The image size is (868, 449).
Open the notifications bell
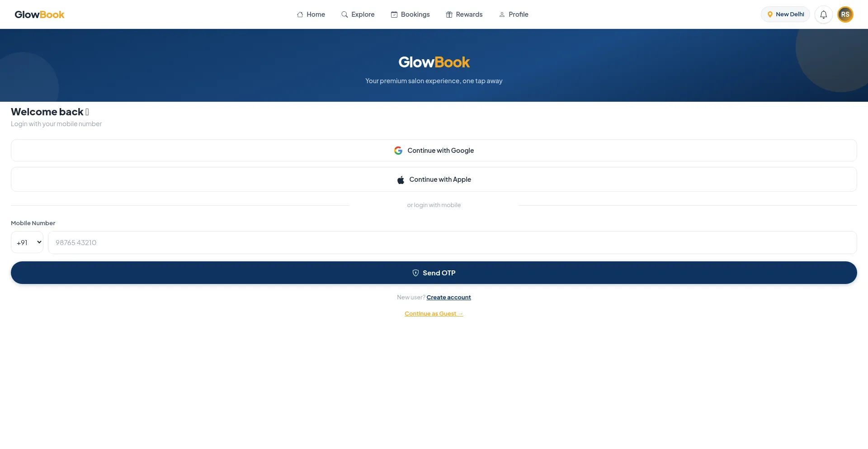click(824, 14)
